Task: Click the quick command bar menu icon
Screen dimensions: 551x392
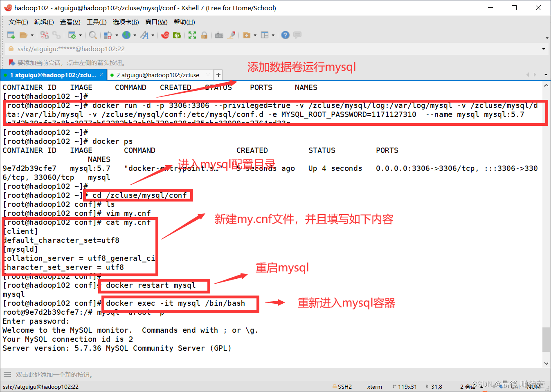Action: [7, 374]
